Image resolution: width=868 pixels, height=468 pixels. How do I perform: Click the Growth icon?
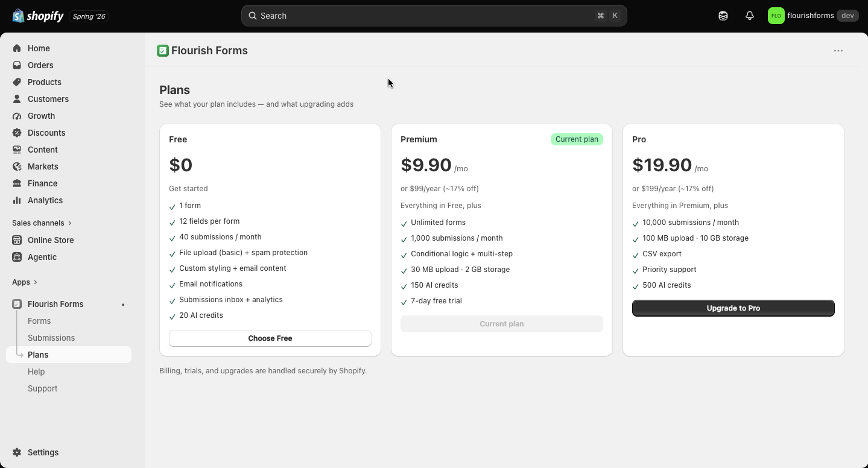click(x=17, y=116)
